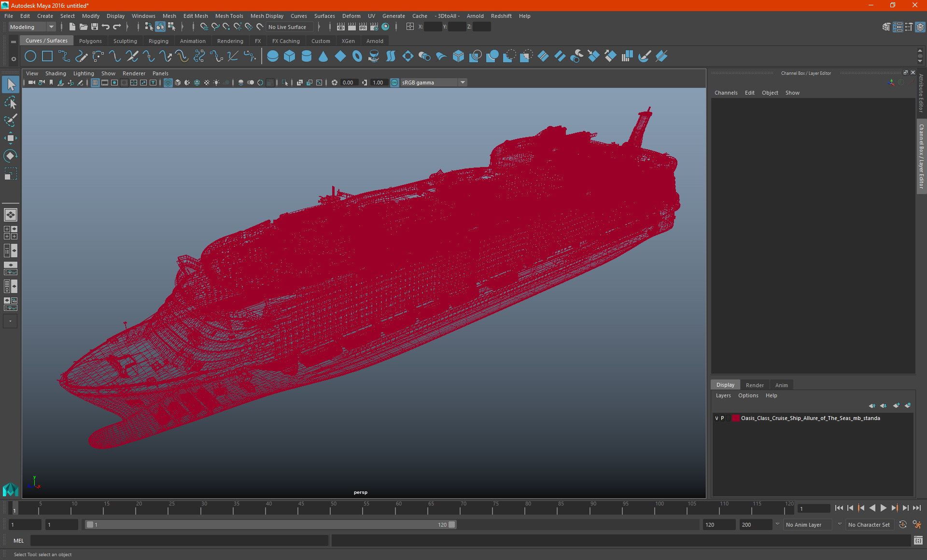Switch to the Polygons shelf tab
The width and height of the screenshot is (927, 560).
90,41
